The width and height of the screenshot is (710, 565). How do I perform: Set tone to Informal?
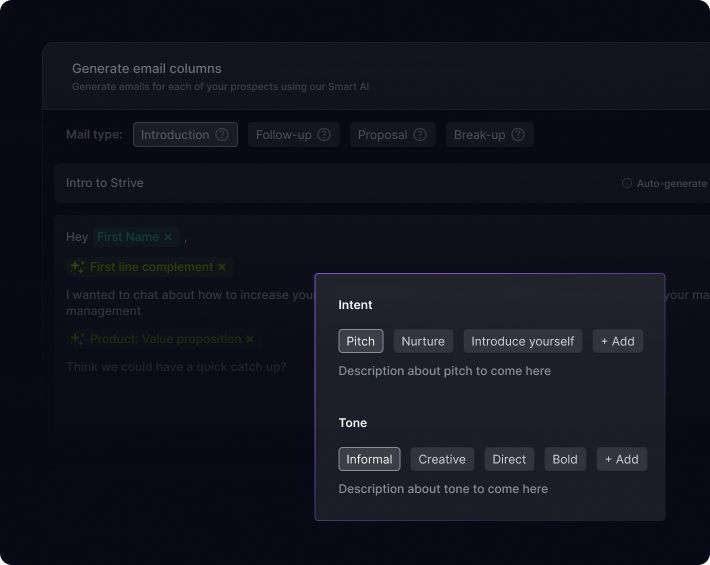[x=369, y=459]
